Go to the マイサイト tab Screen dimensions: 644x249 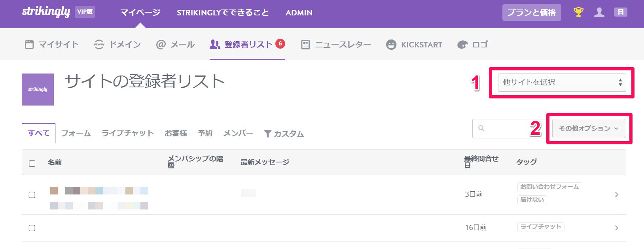click(51, 45)
